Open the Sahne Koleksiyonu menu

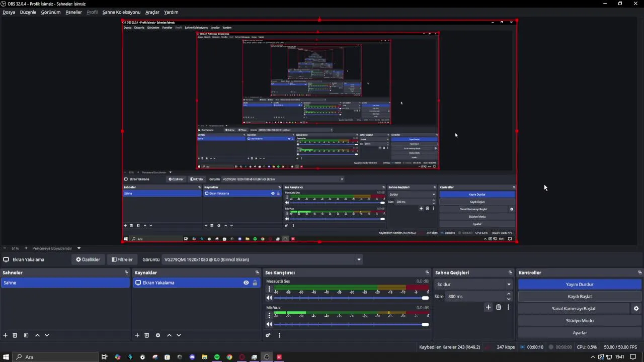tap(121, 12)
